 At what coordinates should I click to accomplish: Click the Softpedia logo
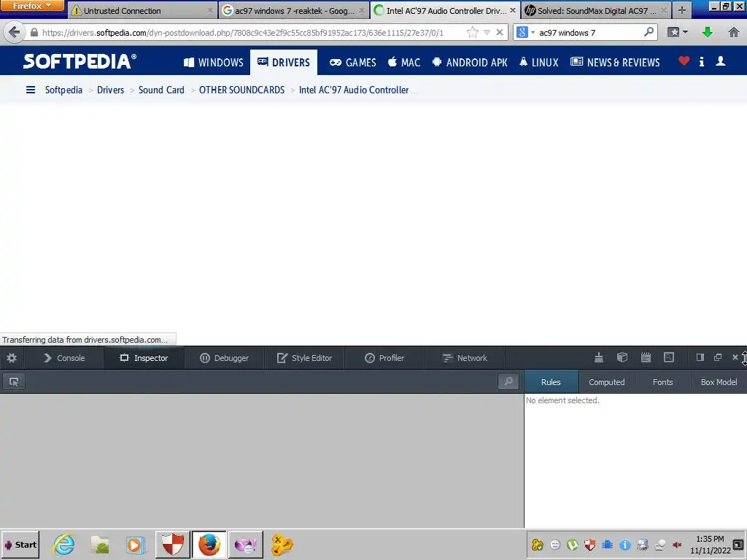tap(80, 61)
